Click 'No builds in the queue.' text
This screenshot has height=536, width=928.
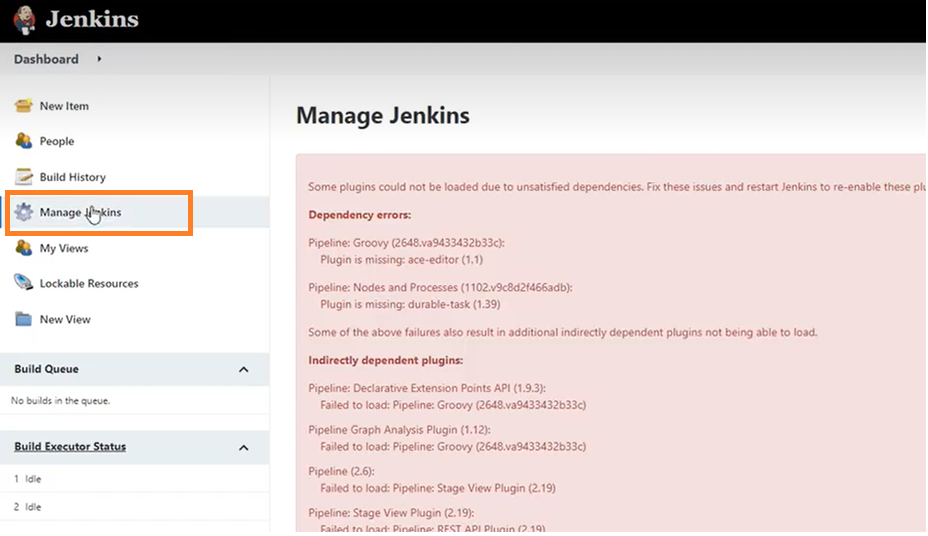click(60, 401)
